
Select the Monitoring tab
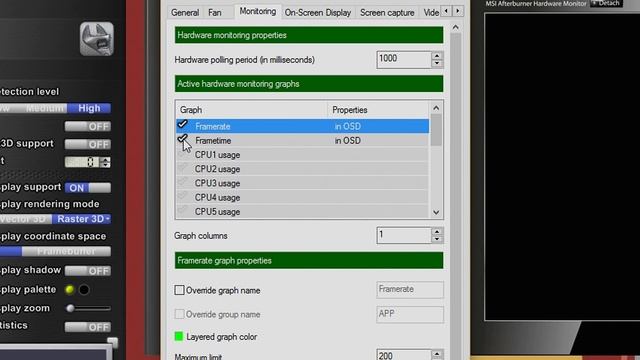pos(258,11)
